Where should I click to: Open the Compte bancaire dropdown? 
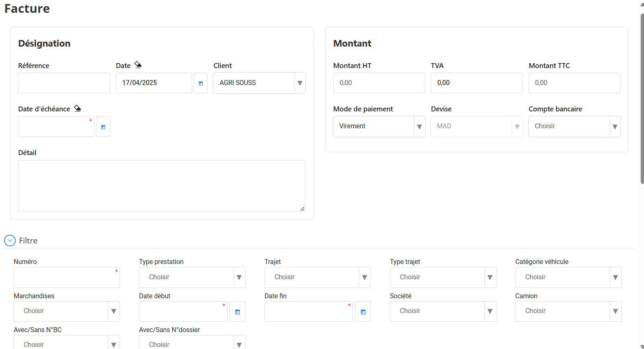pos(574,126)
